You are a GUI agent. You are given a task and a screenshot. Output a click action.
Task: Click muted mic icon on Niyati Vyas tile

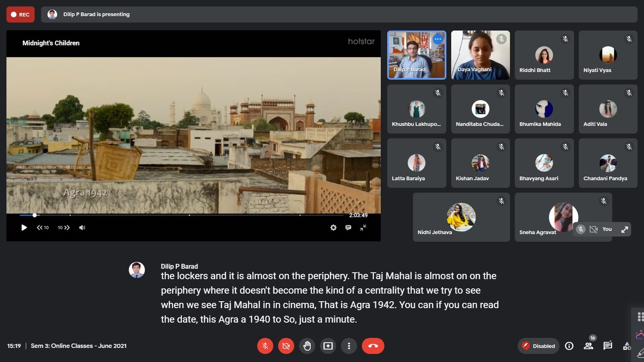[629, 39]
